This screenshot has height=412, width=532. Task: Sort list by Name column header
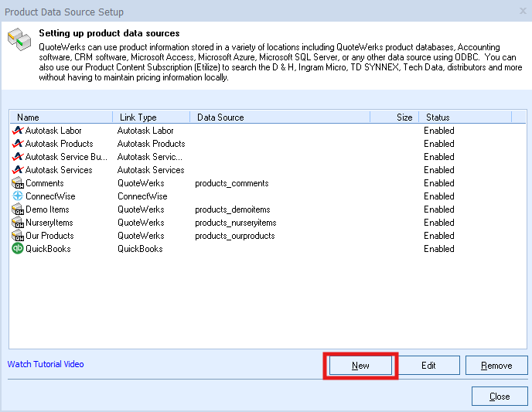[60, 117]
